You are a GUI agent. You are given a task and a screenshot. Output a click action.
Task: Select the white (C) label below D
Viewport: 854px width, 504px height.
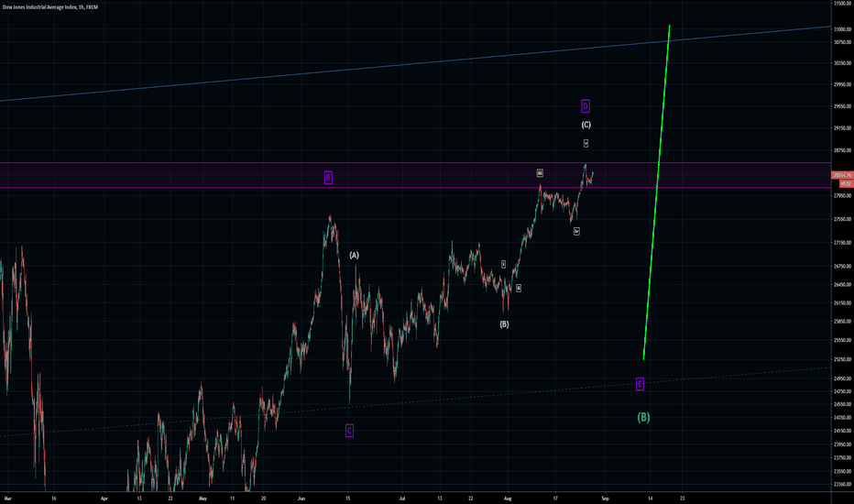(x=586, y=125)
